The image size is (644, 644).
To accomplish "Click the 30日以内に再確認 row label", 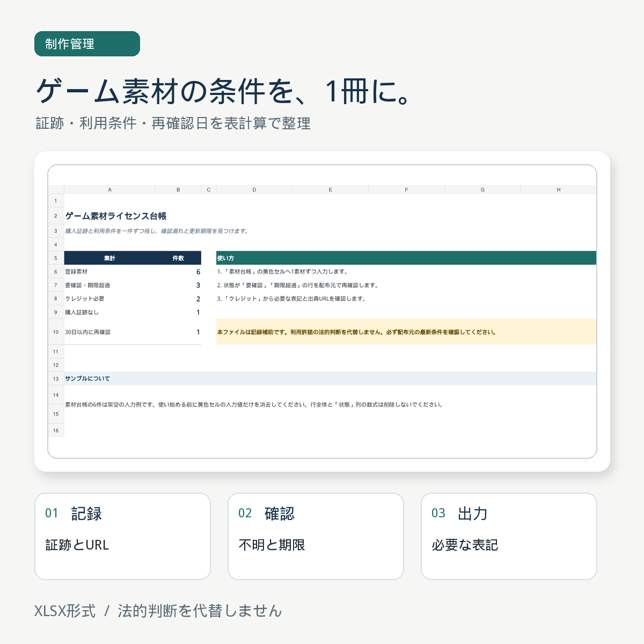I will [87, 332].
